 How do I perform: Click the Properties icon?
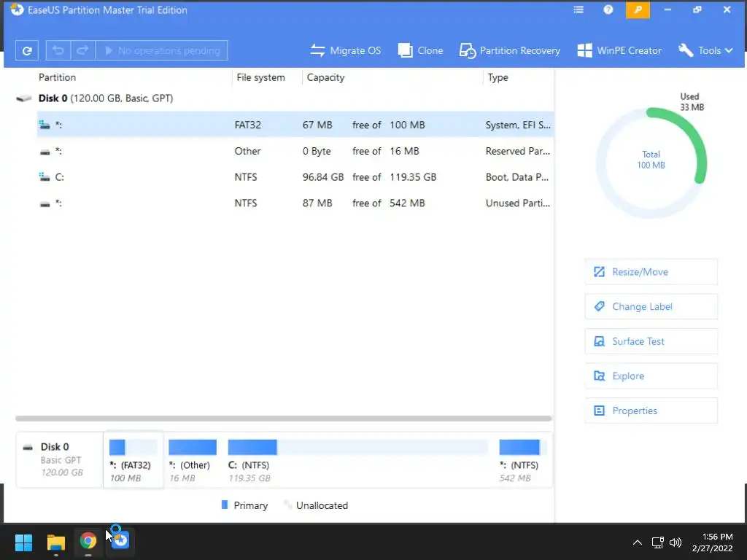[x=599, y=411]
